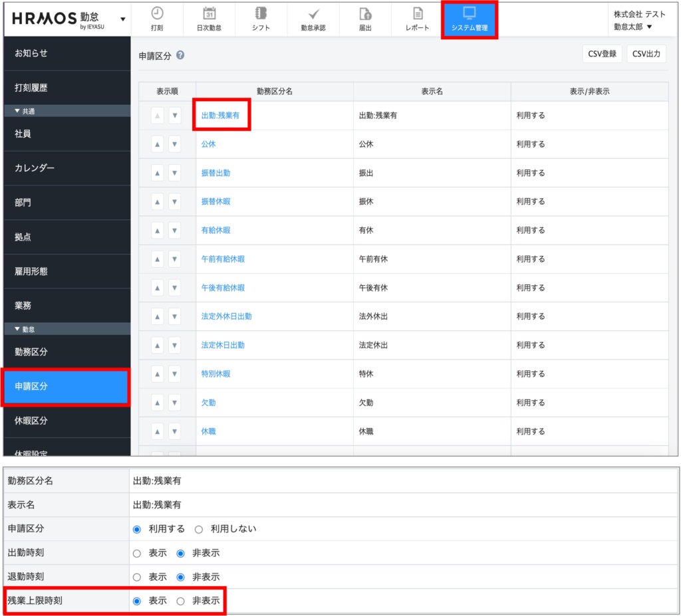The width and height of the screenshot is (681, 616).
Task: Open the レポート report icon
Action: coord(417,13)
